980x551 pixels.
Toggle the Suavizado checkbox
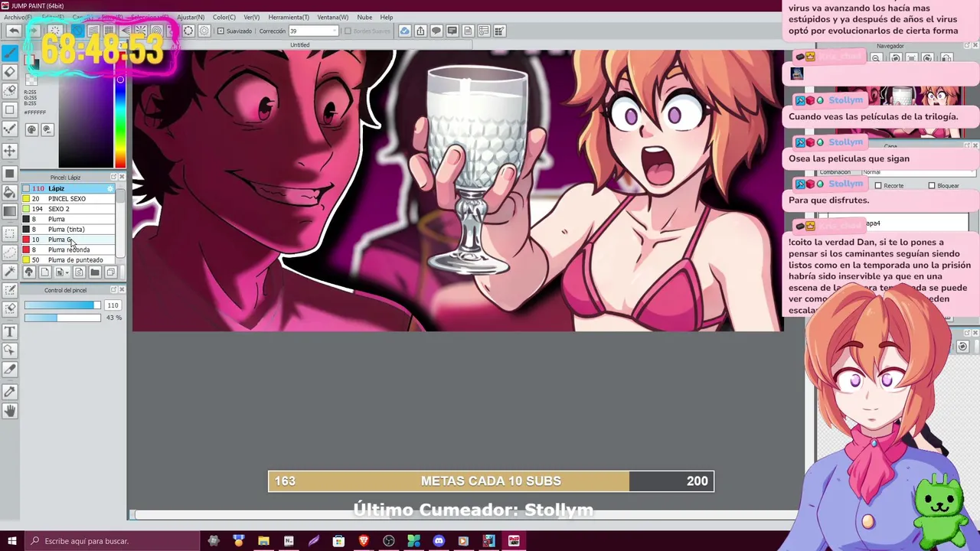tap(220, 31)
